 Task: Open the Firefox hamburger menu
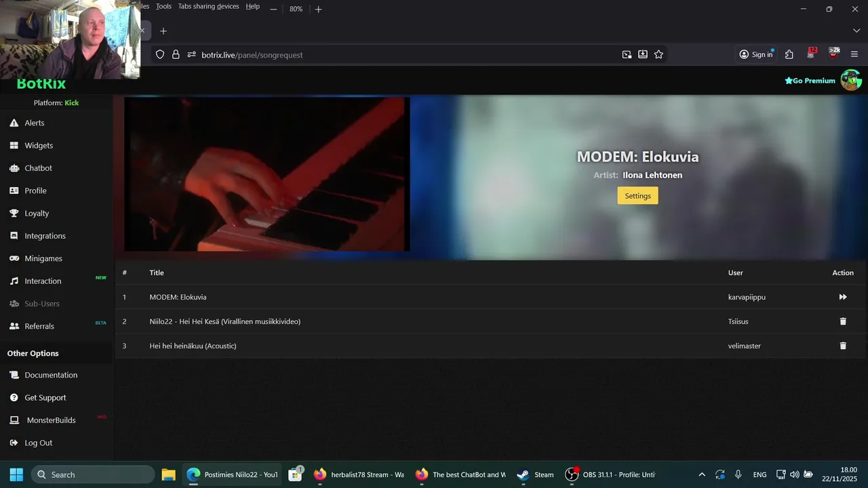854,54
